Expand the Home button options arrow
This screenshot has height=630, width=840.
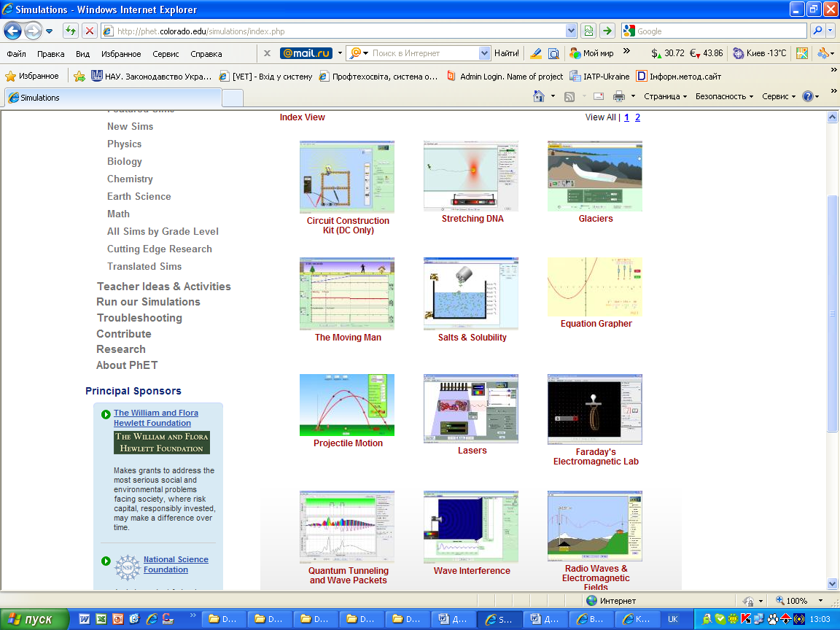(x=553, y=96)
